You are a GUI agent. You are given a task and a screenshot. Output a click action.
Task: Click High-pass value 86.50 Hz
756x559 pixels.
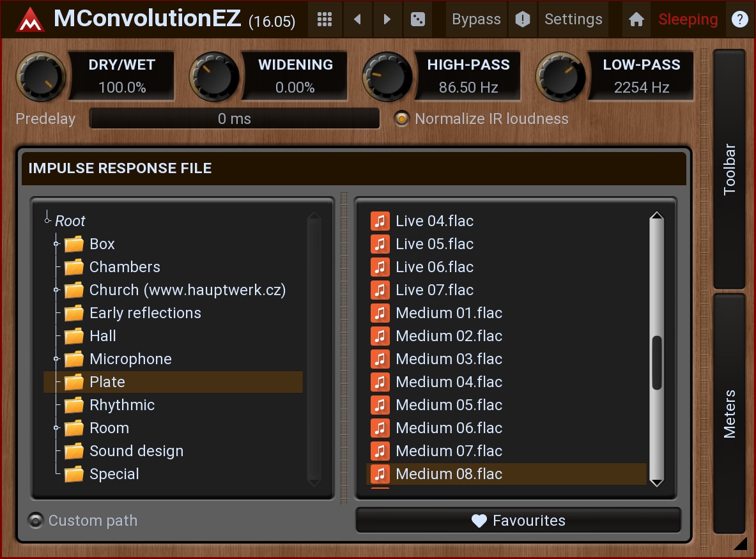click(468, 88)
